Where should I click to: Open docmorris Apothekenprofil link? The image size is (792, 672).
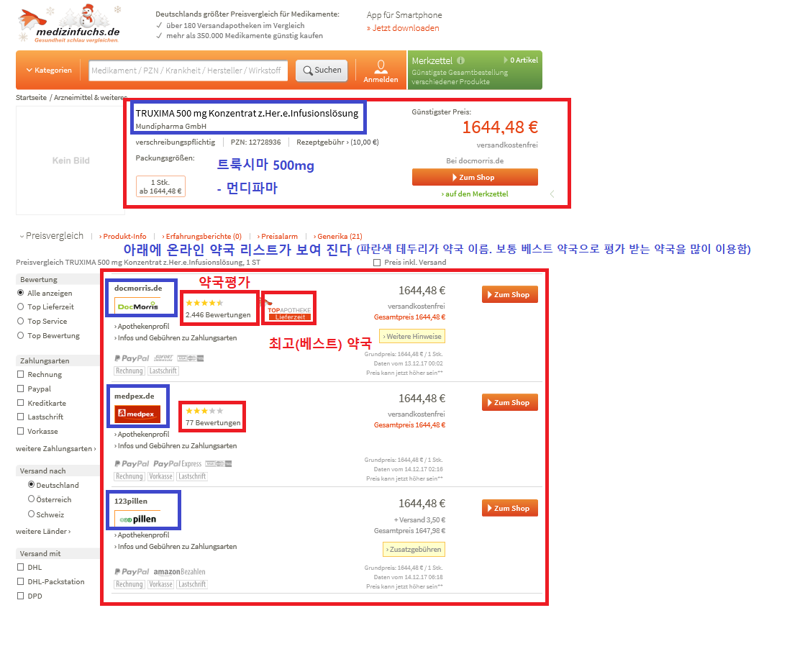[142, 327]
